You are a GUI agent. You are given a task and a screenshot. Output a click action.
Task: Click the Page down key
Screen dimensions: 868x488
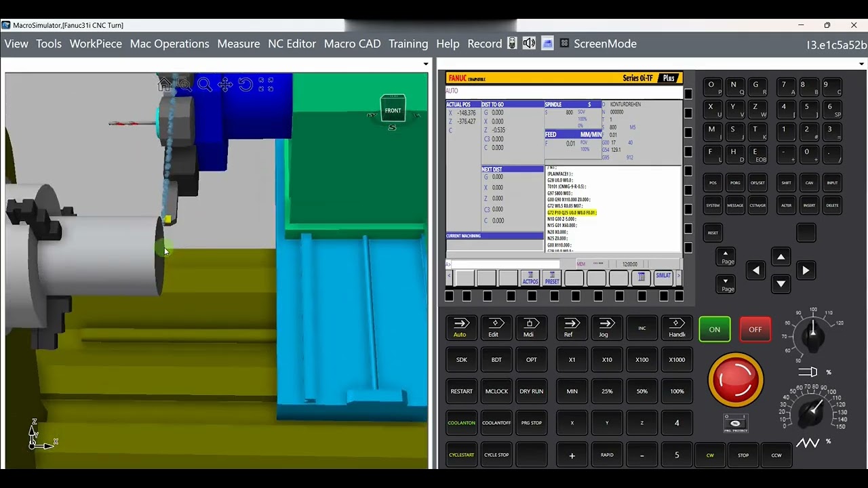tap(726, 285)
